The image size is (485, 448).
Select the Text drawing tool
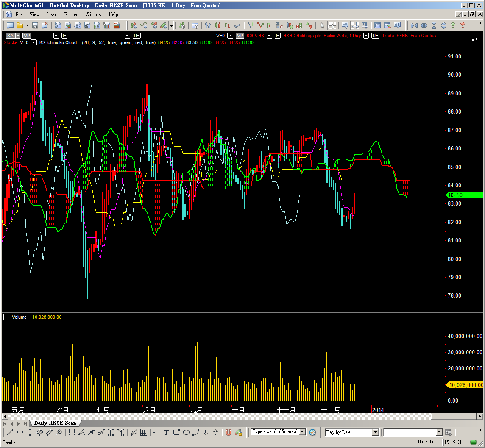(166, 432)
